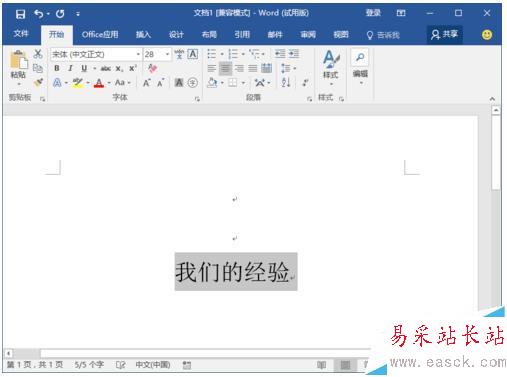This screenshot has width=507, height=377.
Task: Decrease font size
Action: (160, 83)
